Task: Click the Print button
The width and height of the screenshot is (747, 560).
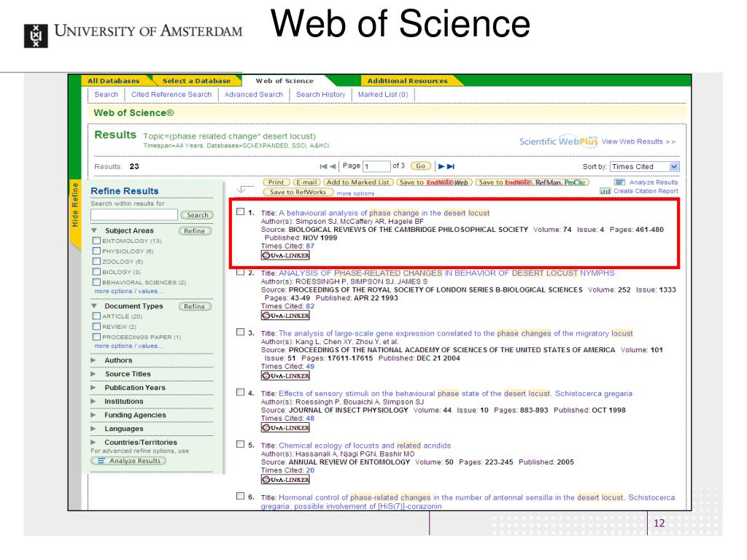Action: (x=276, y=182)
